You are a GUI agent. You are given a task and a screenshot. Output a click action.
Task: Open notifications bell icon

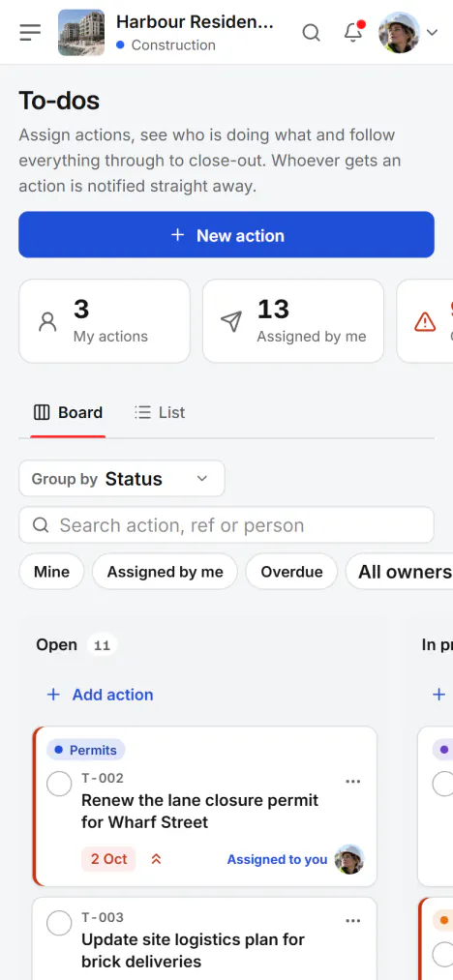point(353,32)
